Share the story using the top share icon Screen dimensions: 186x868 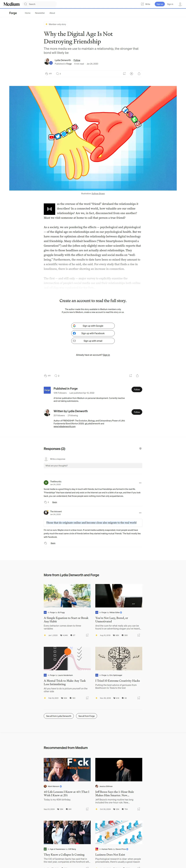[139, 73]
